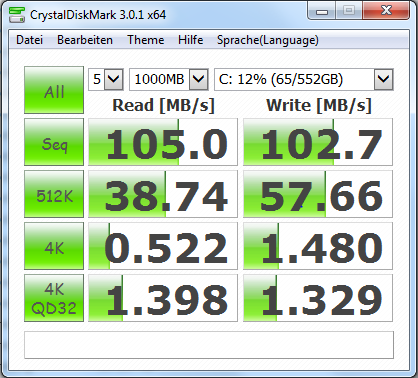Screen dimensions: 418x378
Task: Select the 4K read result 0.522
Action: point(163,246)
